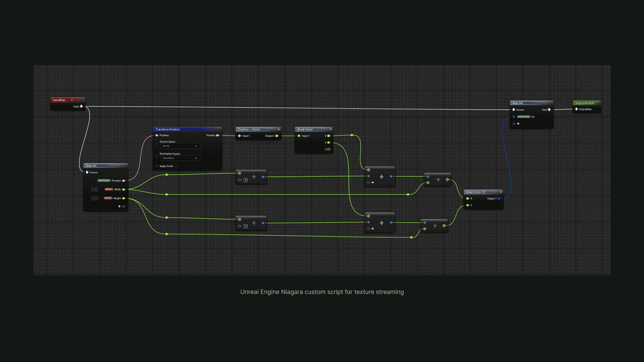This screenshot has height=362, width=644.
Task: Open the Destination Space Simulation dropdown
Action: (x=180, y=158)
